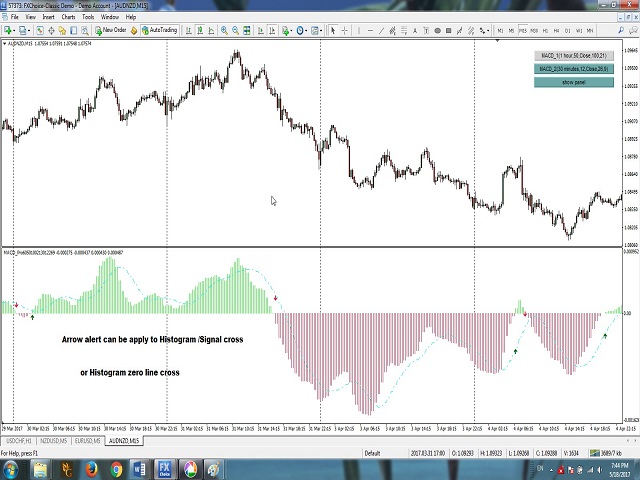Image resolution: width=640 pixels, height=480 pixels.
Task: Switch to the EURUSD,M5 chart tab
Action: (x=87, y=441)
